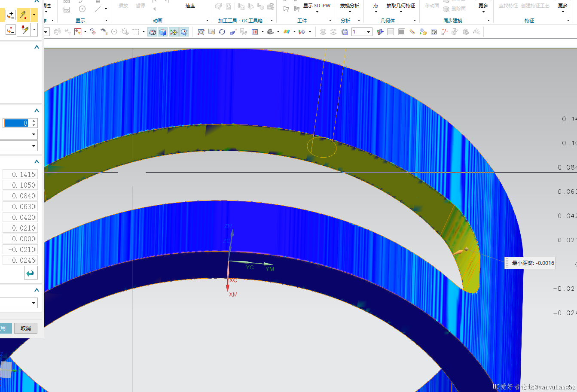The height and width of the screenshot is (392, 577).
Task: Collapse the legend values section chevron
Action: click(x=37, y=162)
